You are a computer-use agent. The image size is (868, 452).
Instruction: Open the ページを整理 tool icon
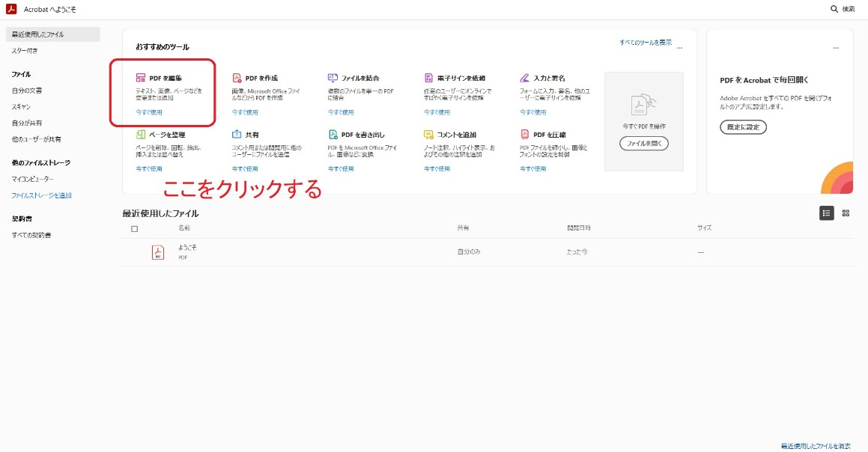tap(139, 133)
